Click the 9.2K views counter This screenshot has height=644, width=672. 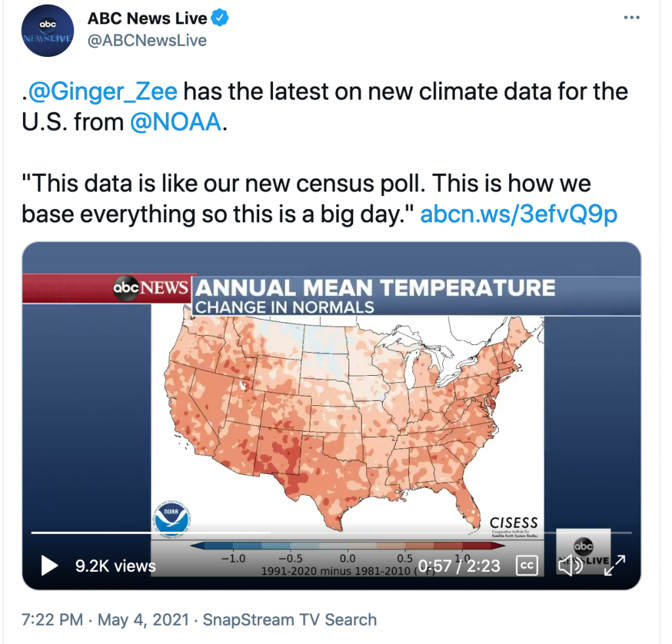pos(115,566)
